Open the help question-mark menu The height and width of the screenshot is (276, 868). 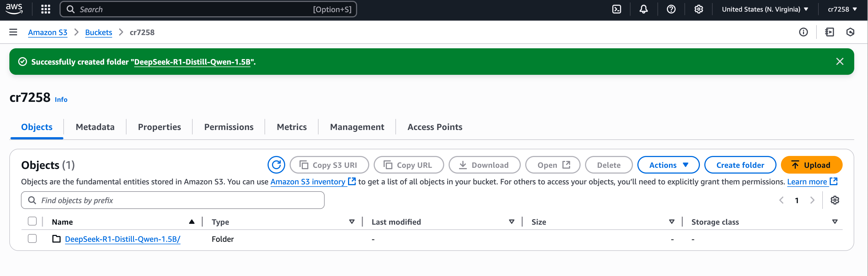pyautogui.click(x=671, y=9)
